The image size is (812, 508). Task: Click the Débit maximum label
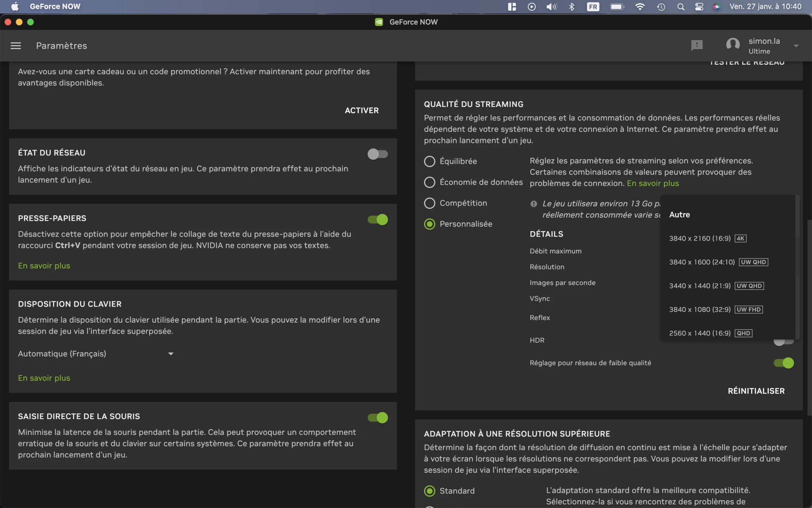click(556, 251)
